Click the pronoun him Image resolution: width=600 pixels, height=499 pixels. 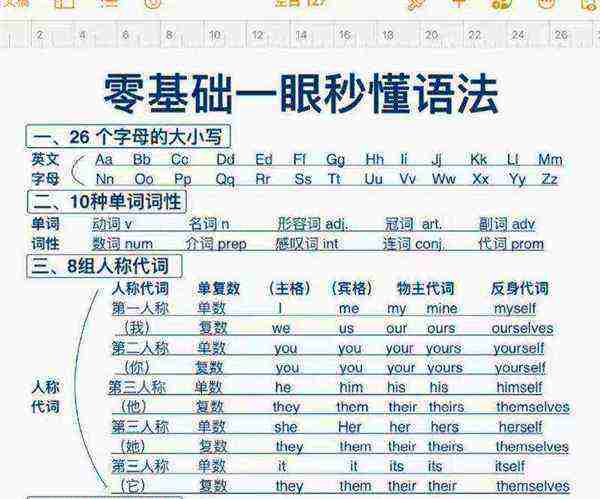click(351, 387)
